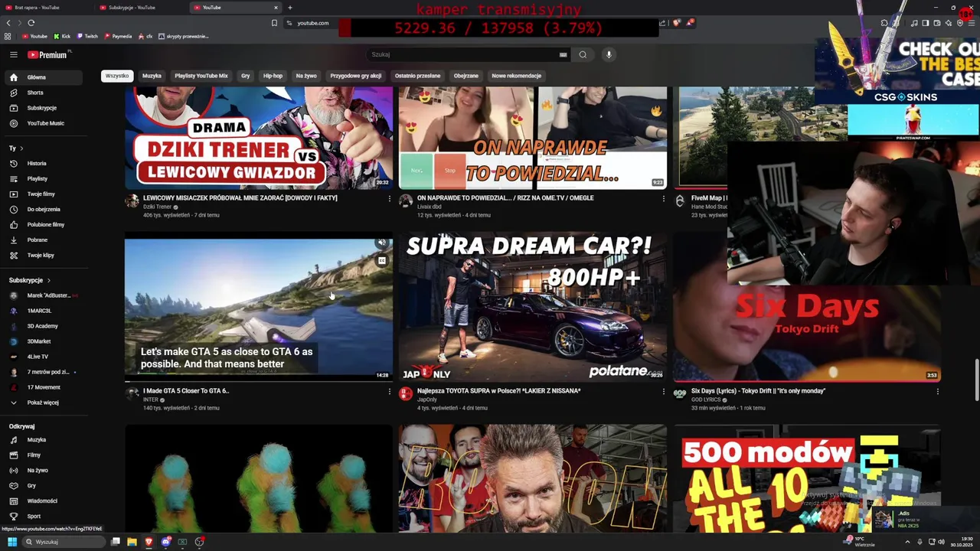The image size is (980, 551).
Task: Open the DZIKI TRENER vs LEWICOWY GWIAZDOR thumbnail
Action: pyautogui.click(x=259, y=138)
